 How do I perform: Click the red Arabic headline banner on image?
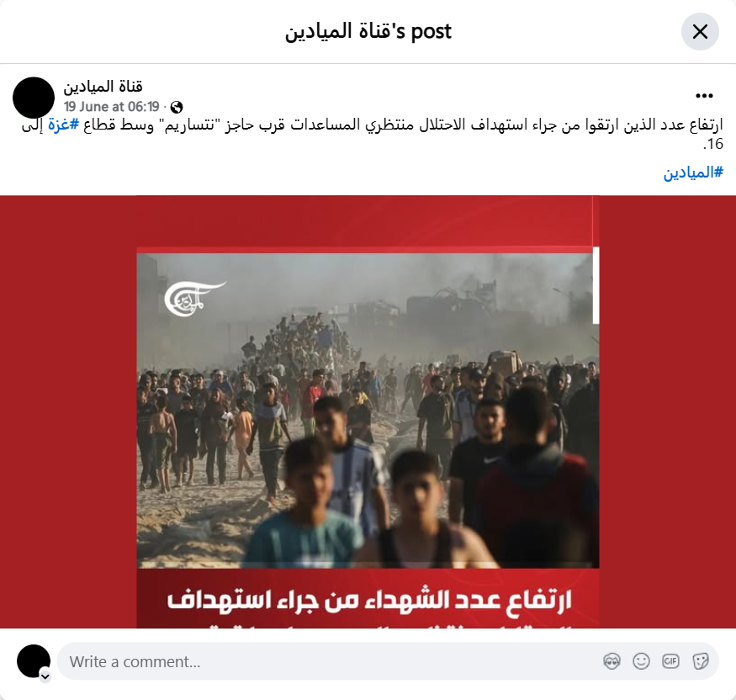[368, 598]
